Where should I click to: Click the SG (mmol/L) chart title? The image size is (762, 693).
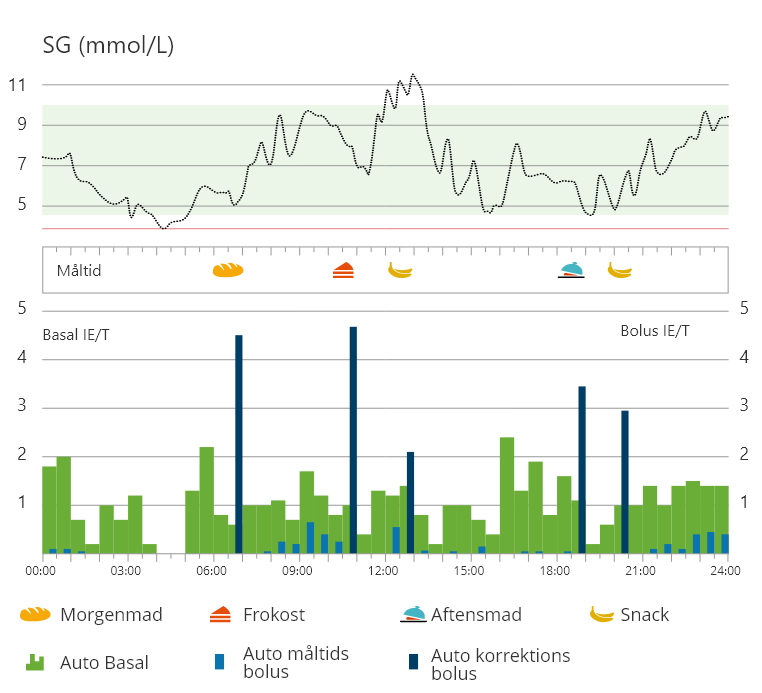[x=108, y=45]
